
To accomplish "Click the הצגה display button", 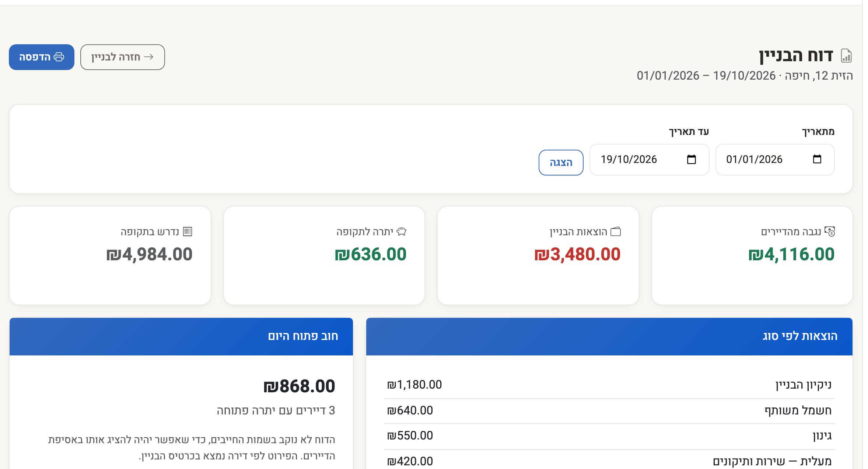I will 561,163.
